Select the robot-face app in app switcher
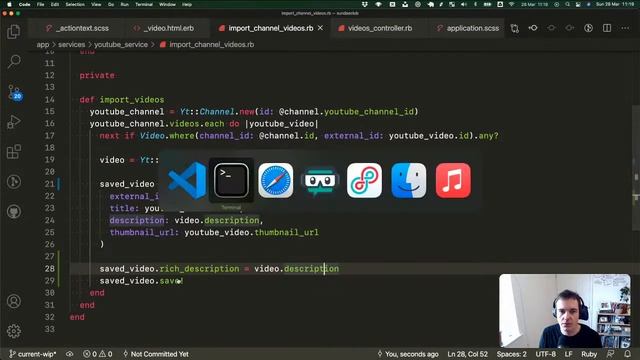This screenshot has height=360, width=640. [x=320, y=180]
